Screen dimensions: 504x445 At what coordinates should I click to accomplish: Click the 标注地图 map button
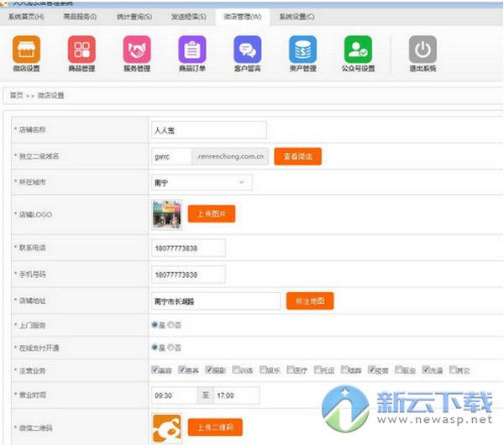(x=310, y=301)
